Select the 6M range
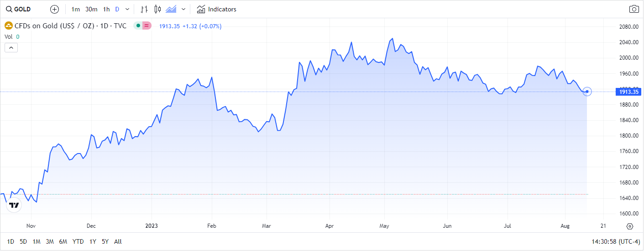Image resolution: width=644 pixels, height=251 pixels. (63, 242)
